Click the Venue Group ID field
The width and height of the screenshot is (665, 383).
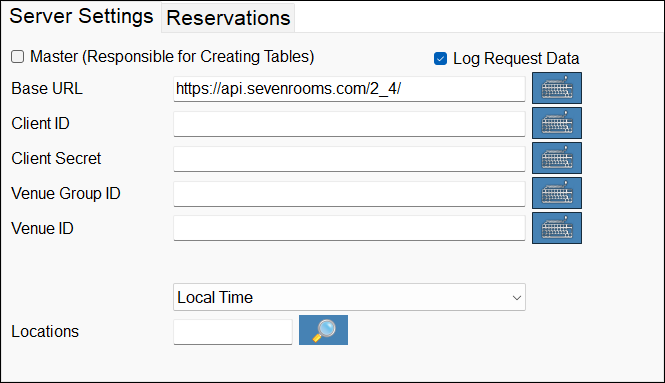pos(349,194)
